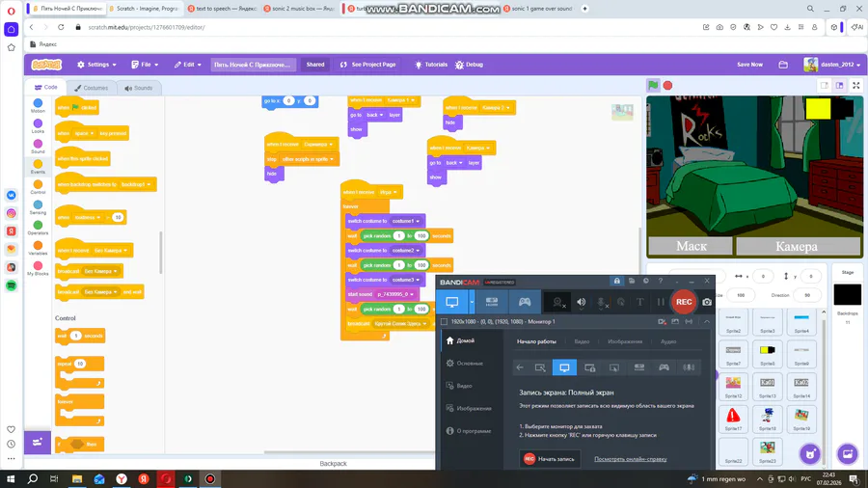
Task: Open Bandicam Изображения top tab
Action: coord(625,341)
